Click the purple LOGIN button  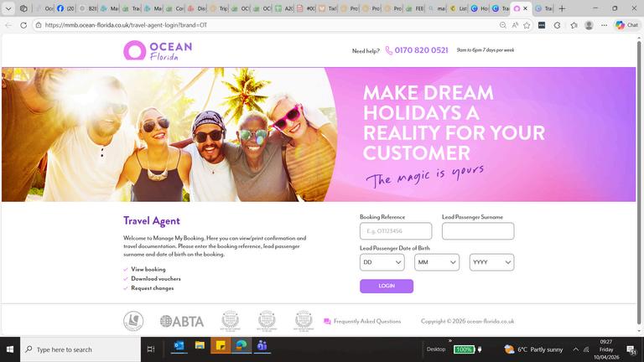tap(387, 286)
